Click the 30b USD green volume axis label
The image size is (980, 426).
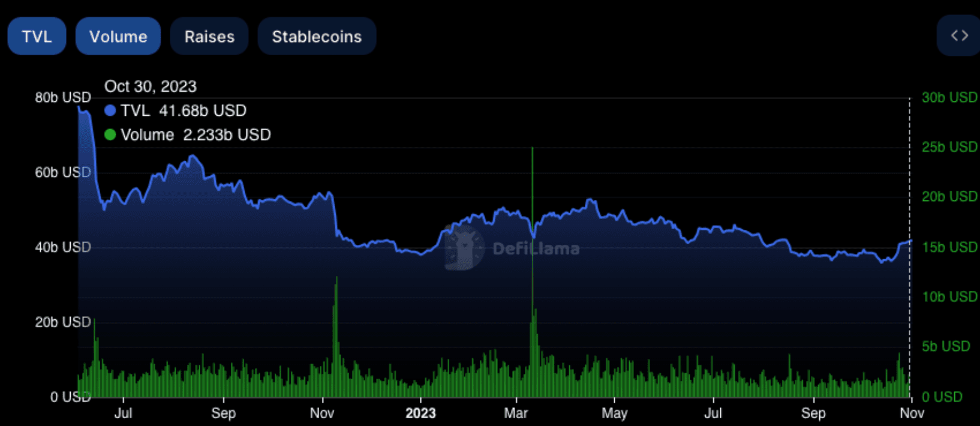[x=949, y=97]
